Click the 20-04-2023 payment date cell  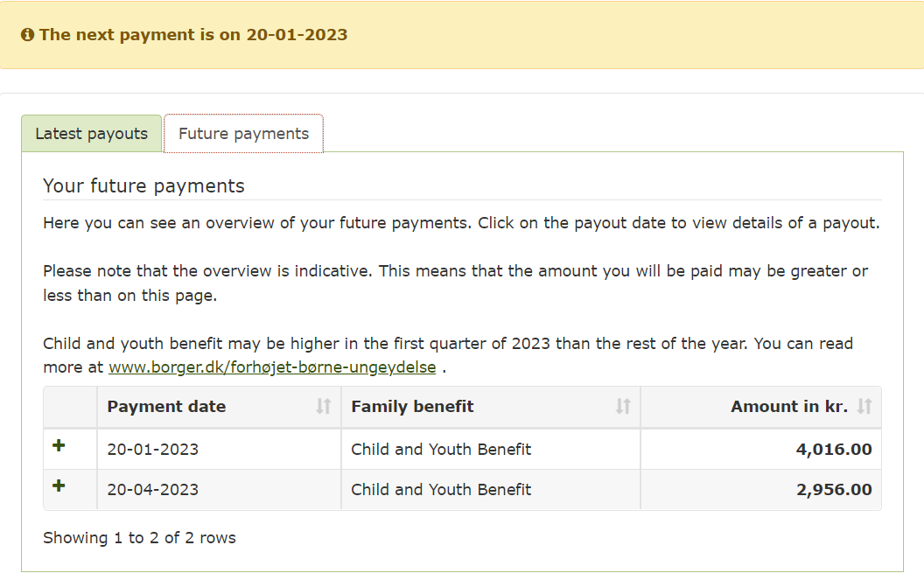tap(220, 489)
